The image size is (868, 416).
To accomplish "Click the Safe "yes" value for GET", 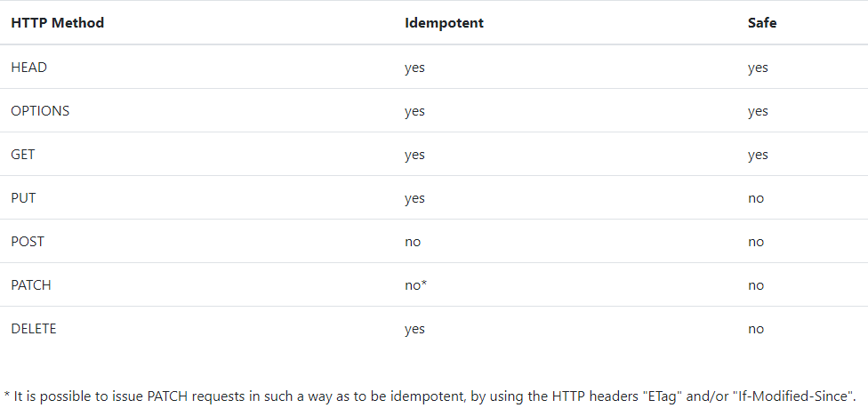I will click(x=758, y=155).
